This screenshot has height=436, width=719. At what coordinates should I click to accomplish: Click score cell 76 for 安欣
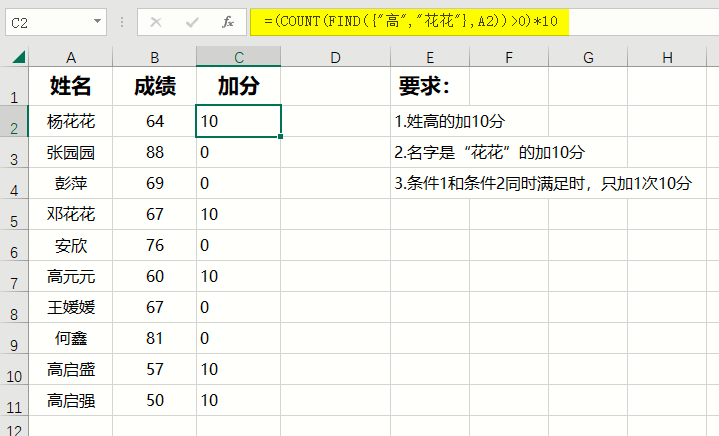tap(155, 245)
